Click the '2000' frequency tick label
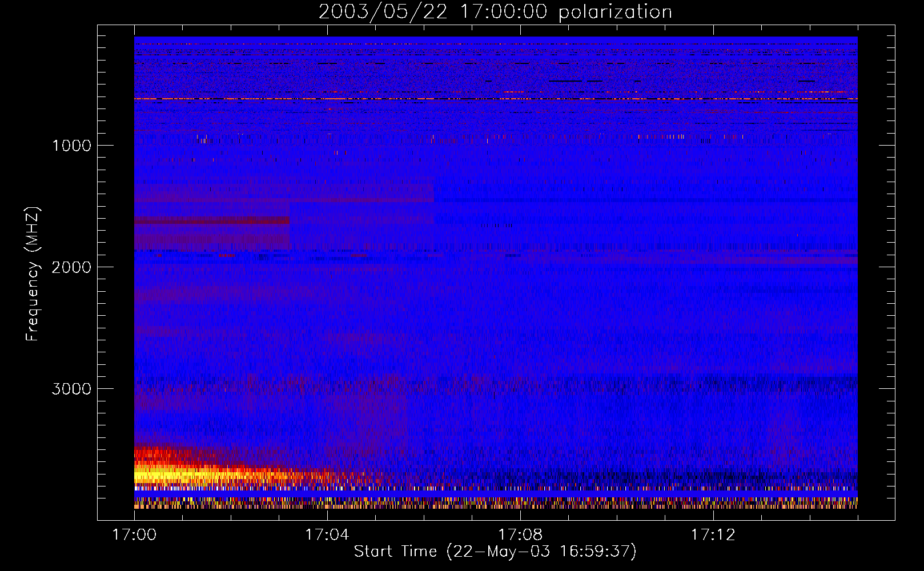The height and width of the screenshot is (571, 924). pyautogui.click(x=71, y=267)
